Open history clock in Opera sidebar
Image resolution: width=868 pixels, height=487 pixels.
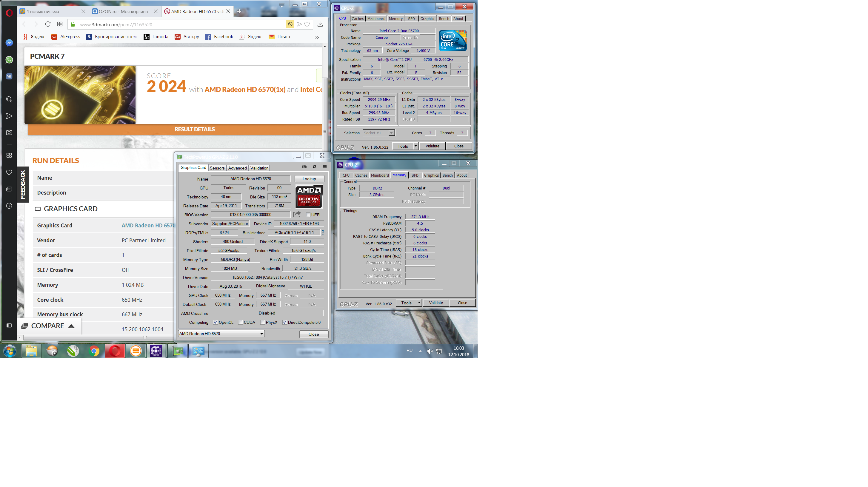coord(9,206)
